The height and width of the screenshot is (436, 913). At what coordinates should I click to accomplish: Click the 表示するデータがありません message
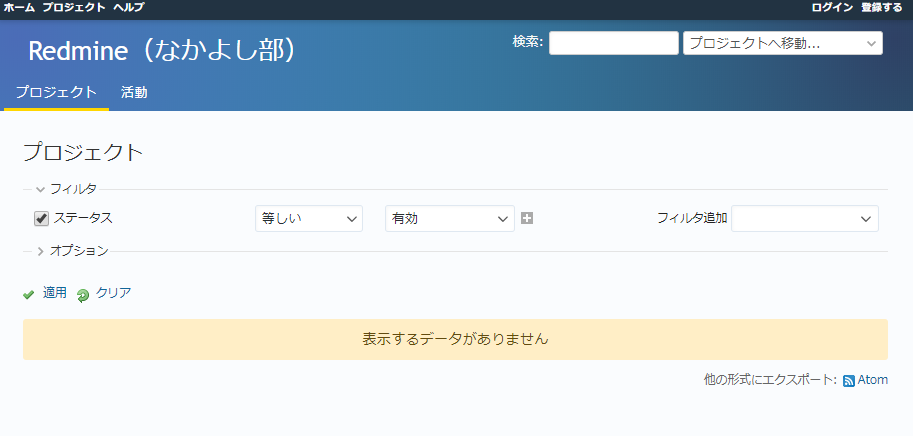click(455, 339)
